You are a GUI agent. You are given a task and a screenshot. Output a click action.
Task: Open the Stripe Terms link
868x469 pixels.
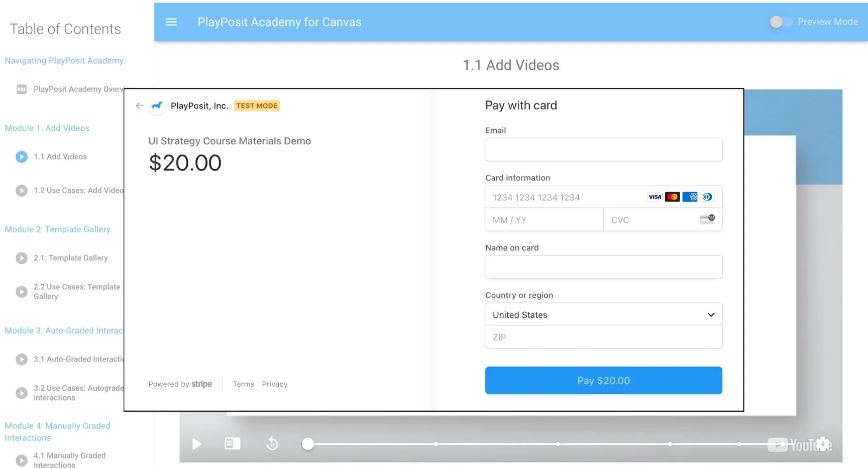[x=243, y=384]
